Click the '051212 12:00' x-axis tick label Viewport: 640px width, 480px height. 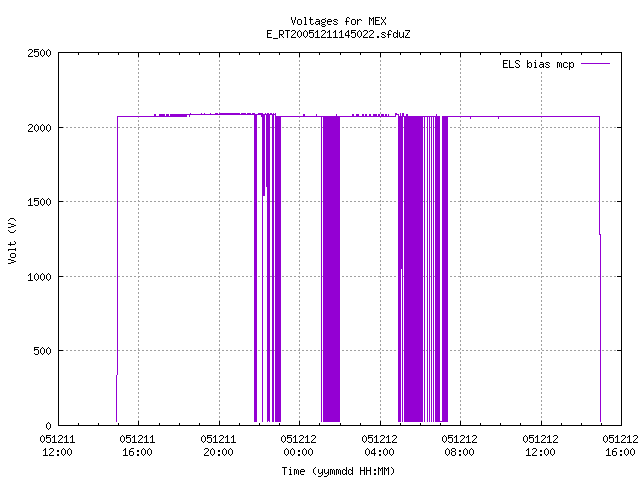point(540,445)
